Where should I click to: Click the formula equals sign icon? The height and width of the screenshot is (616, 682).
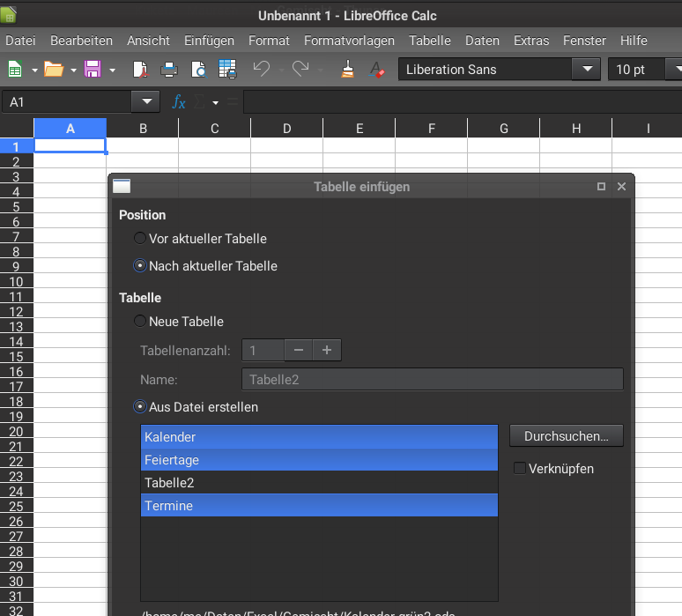click(233, 102)
